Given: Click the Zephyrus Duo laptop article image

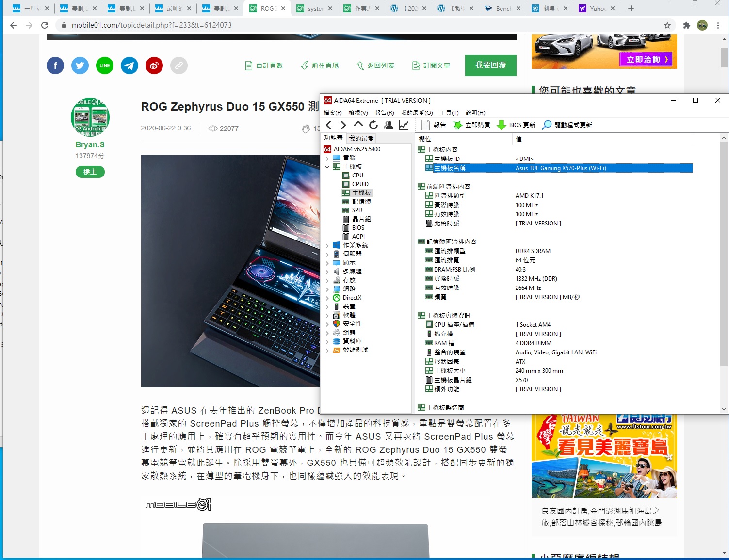Looking at the screenshot, I should [x=230, y=271].
